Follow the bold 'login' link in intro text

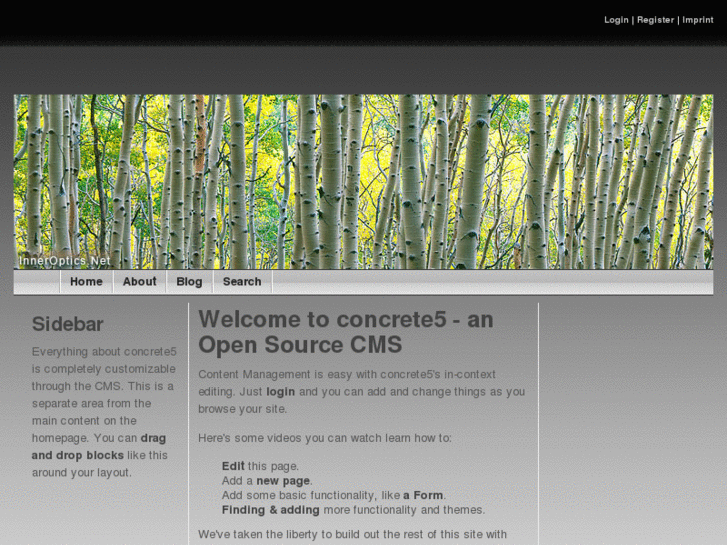coord(281,392)
